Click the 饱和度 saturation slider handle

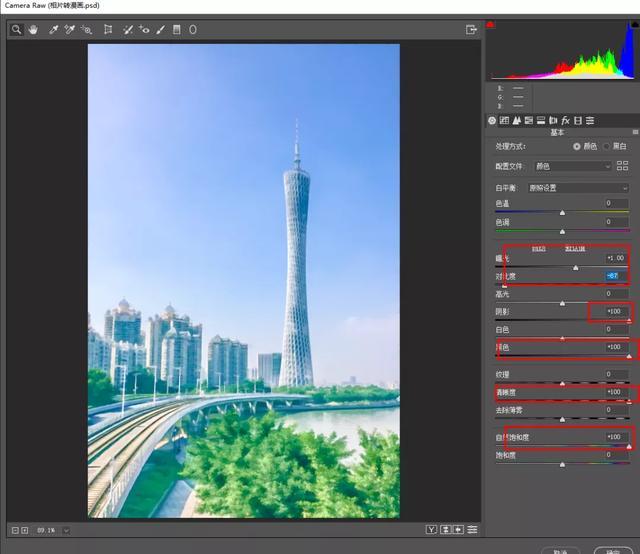coord(562,465)
